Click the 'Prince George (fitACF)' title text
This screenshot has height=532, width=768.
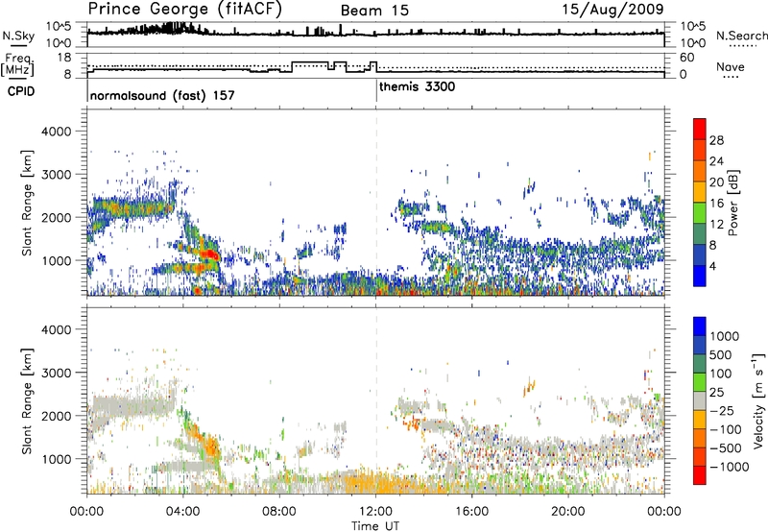click(x=185, y=10)
